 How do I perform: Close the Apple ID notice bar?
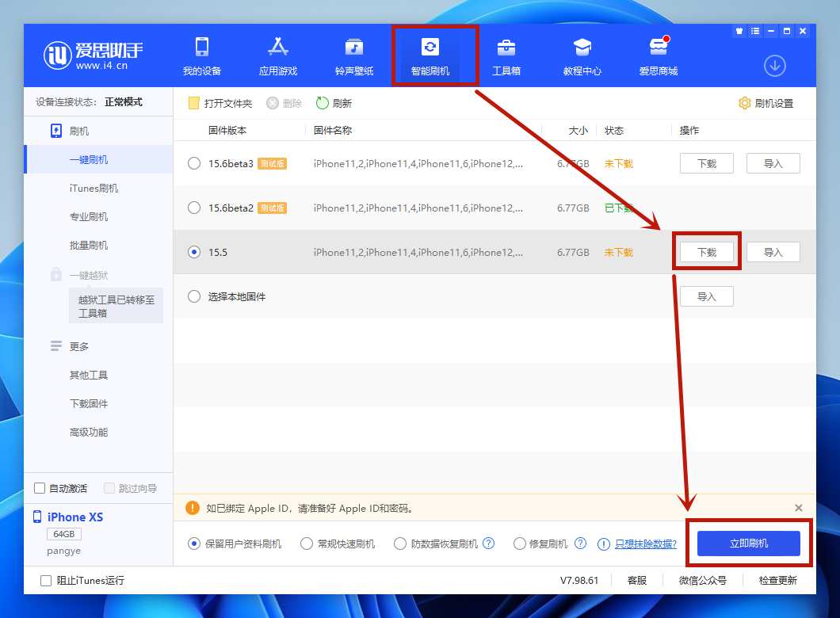point(798,508)
